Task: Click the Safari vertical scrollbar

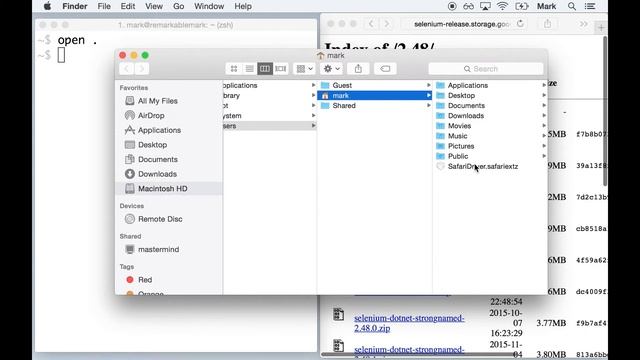Action: [x=605, y=110]
